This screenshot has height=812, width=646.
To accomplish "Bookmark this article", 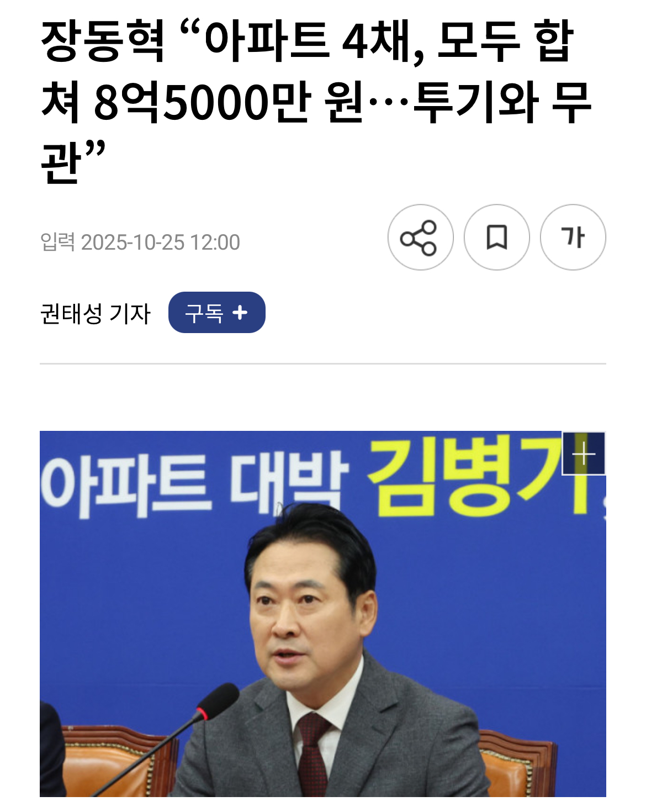I will click(x=496, y=238).
